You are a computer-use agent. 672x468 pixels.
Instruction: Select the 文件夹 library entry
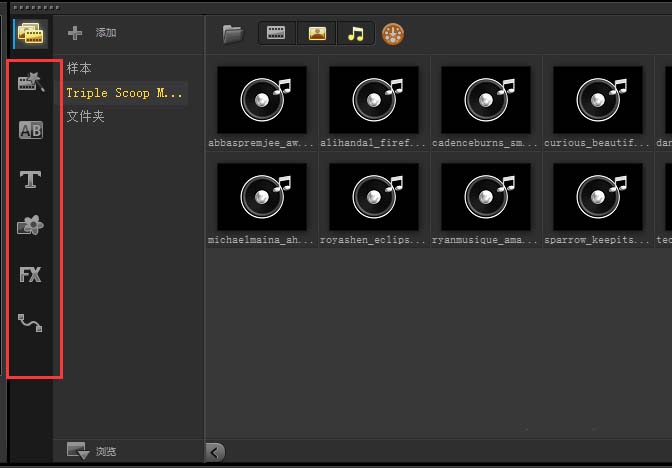pyautogui.click(x=85, y=117)
